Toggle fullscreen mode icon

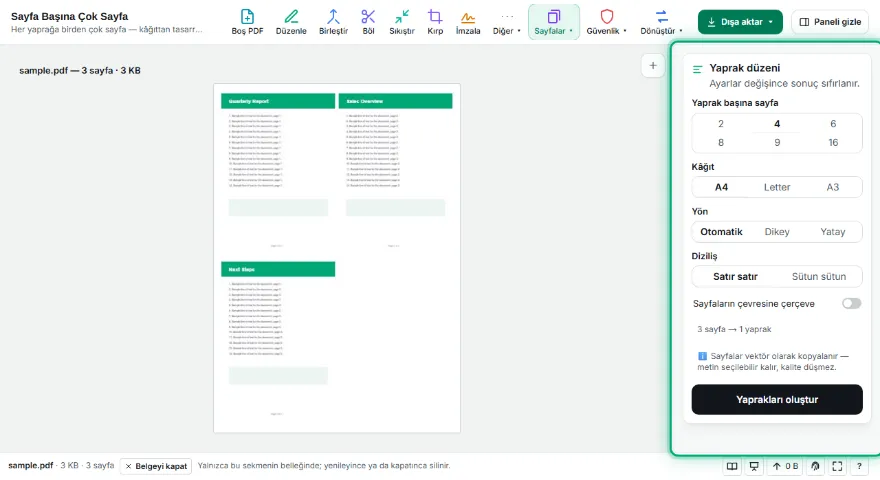click(837, 466)
